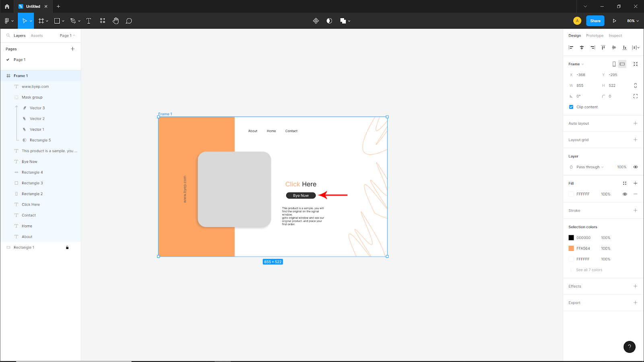Select the Frame tool
The image size is (644, 362).
click(41, 21)
